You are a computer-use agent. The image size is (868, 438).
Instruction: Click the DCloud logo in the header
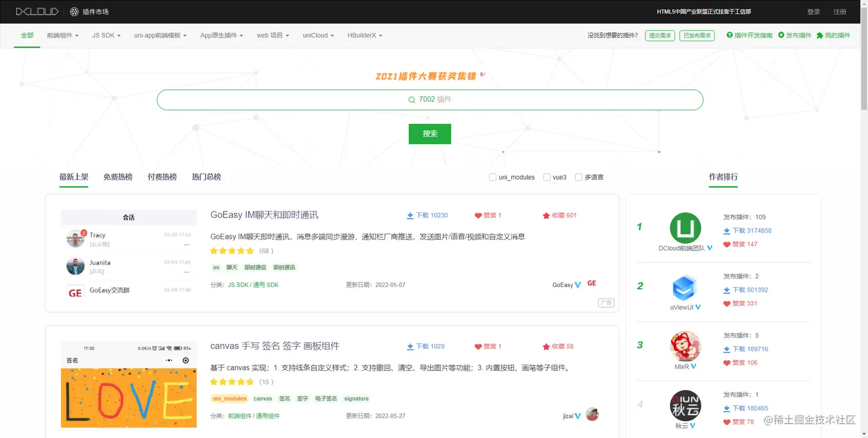37,11
